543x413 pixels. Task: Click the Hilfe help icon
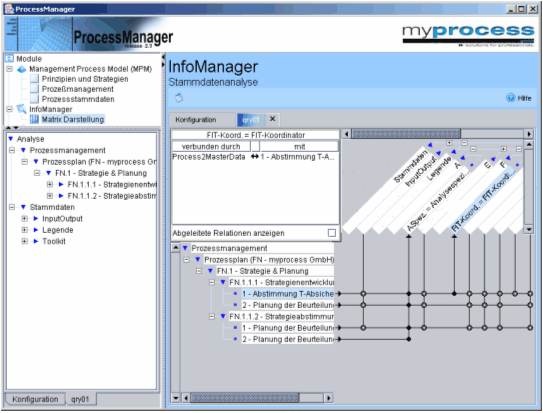(x=510, y=98)
